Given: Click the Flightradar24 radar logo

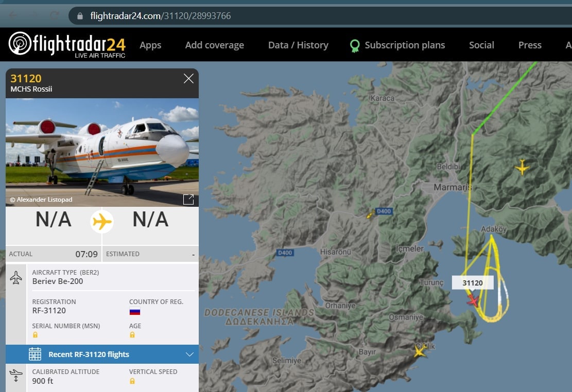Looking at the screenshot, I should (x=20, y=43).
